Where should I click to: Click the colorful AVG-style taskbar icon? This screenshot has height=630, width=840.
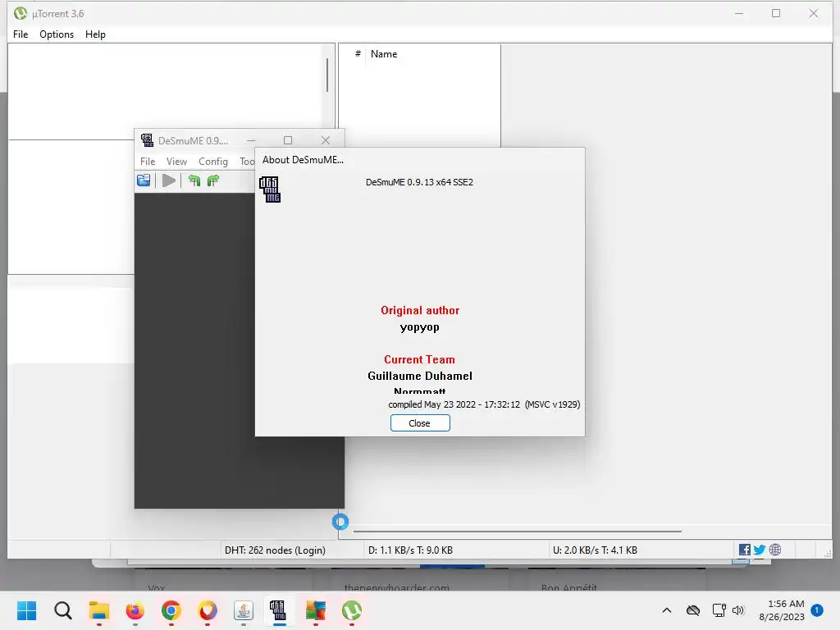pos(316,610)
